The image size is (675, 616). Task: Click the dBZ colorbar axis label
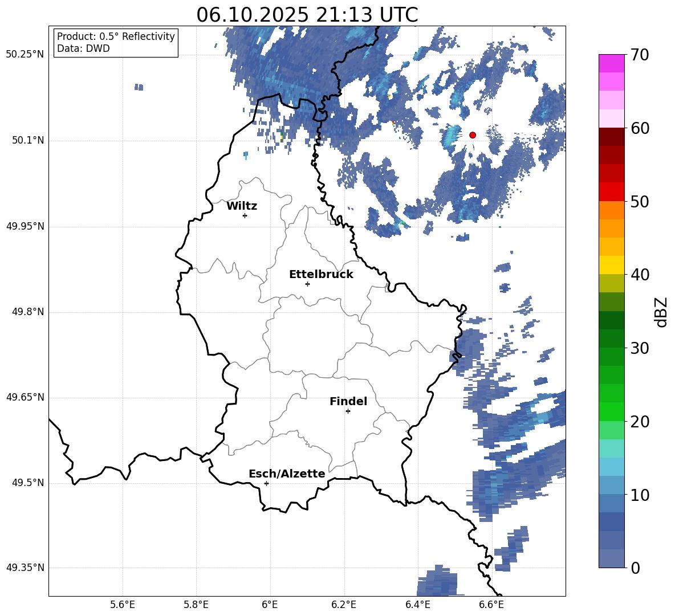pos(661,312)
